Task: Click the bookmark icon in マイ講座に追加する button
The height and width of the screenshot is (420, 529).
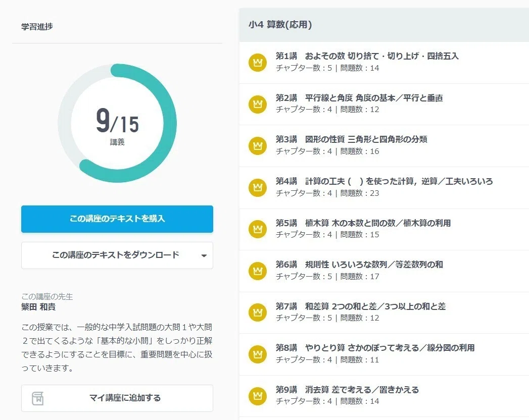Action: pyautogui.click(x=37, y=398)
